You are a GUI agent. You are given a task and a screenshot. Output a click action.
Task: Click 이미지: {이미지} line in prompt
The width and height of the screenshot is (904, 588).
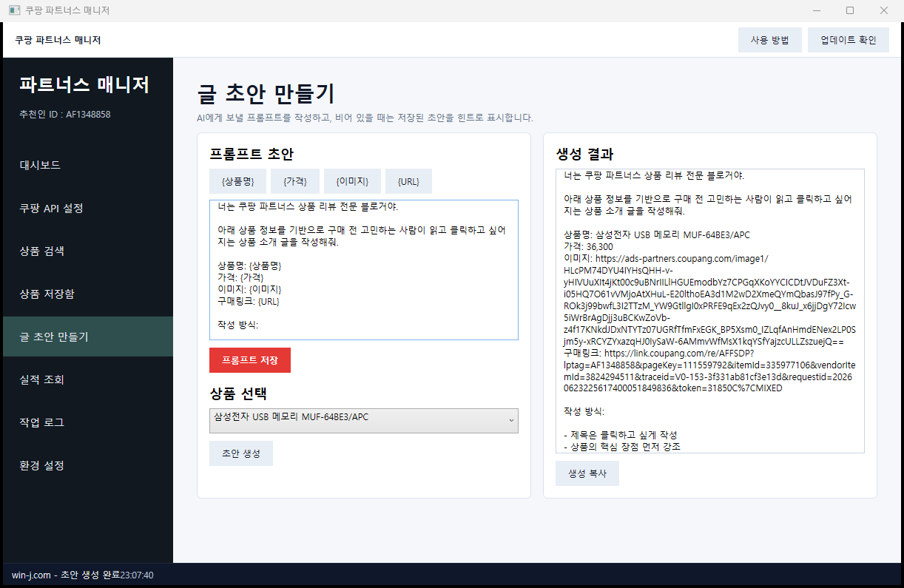pos(249,289)
